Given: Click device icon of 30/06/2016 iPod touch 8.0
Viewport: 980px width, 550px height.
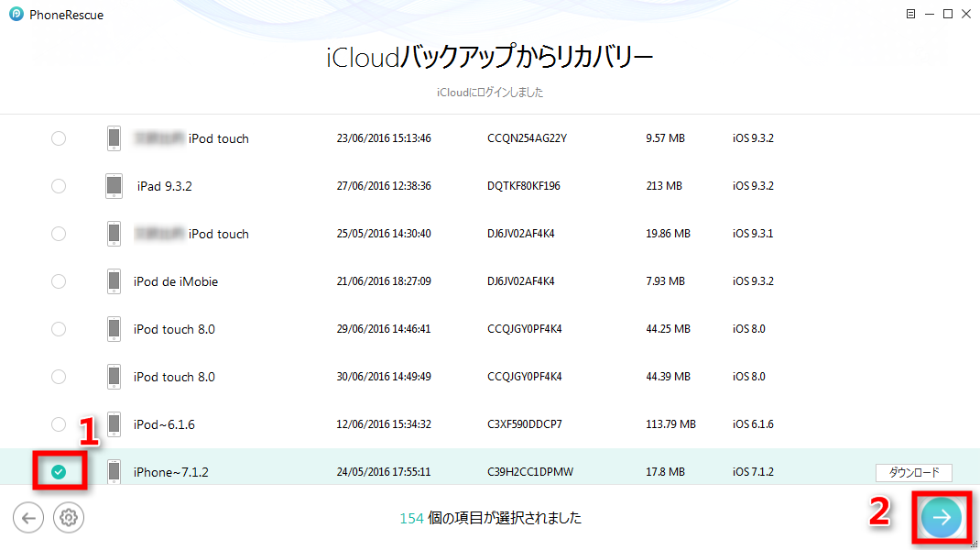Looking at the screenshot, I should 114,377.
